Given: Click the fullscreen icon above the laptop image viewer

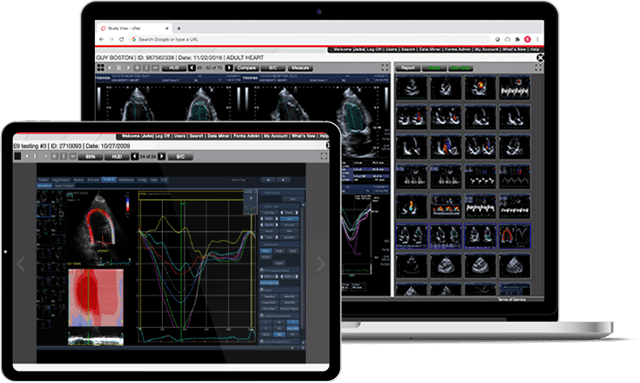Looking at the screenshot, I should click(x=384, y=68).
